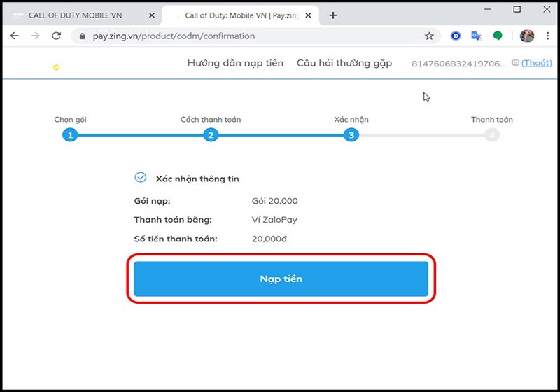Click the small icon beside Thoát

point(515,63)
